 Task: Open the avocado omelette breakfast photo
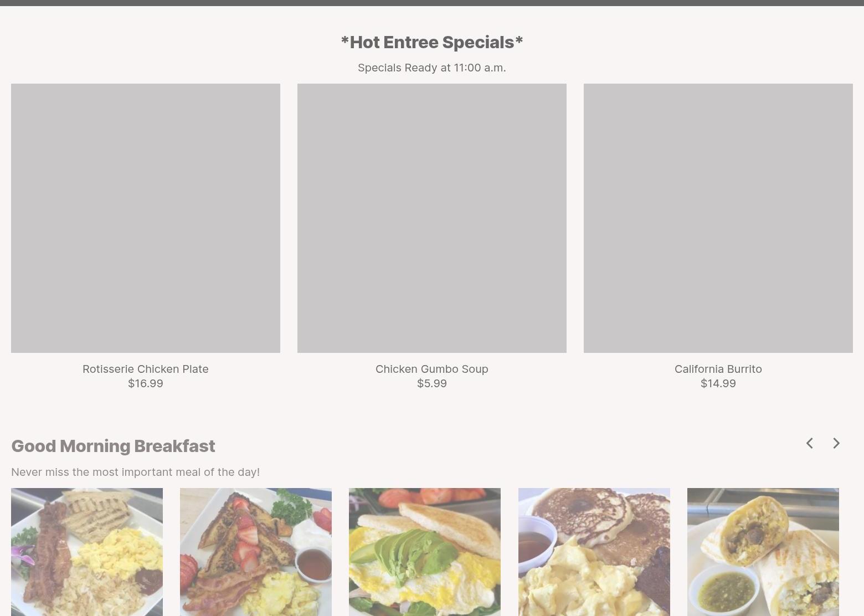coord(425,552)
